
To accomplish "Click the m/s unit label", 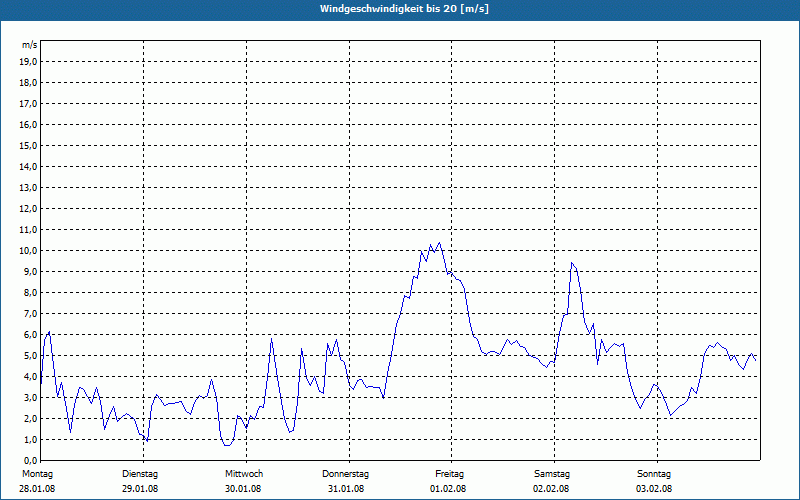I will coord(29,45).
